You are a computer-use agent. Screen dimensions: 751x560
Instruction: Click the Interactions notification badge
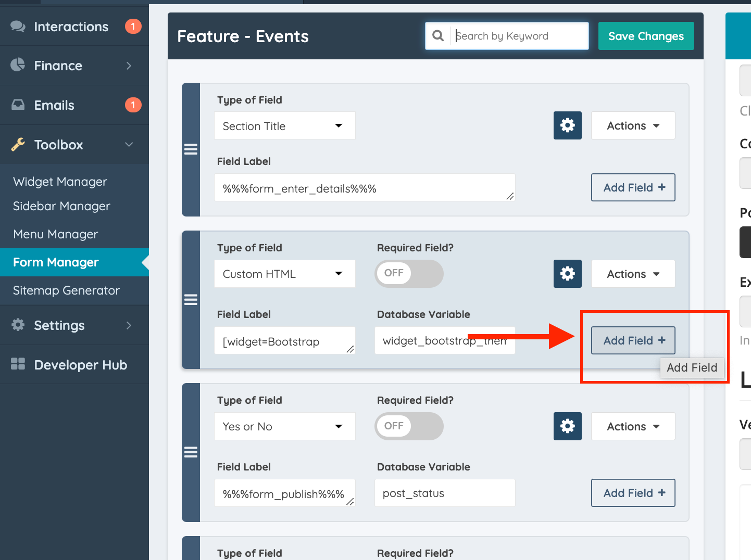(x=133, y=26)
